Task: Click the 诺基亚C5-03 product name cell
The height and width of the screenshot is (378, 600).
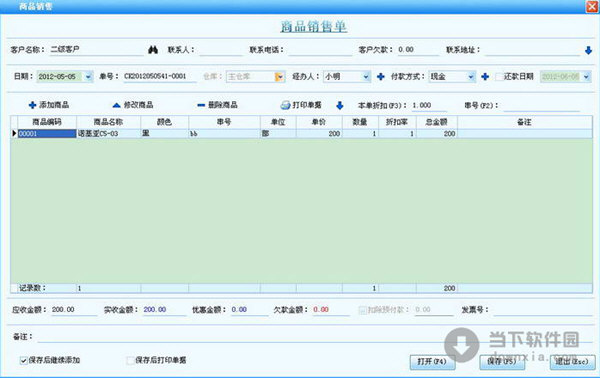Action: [x=109, y=134]
